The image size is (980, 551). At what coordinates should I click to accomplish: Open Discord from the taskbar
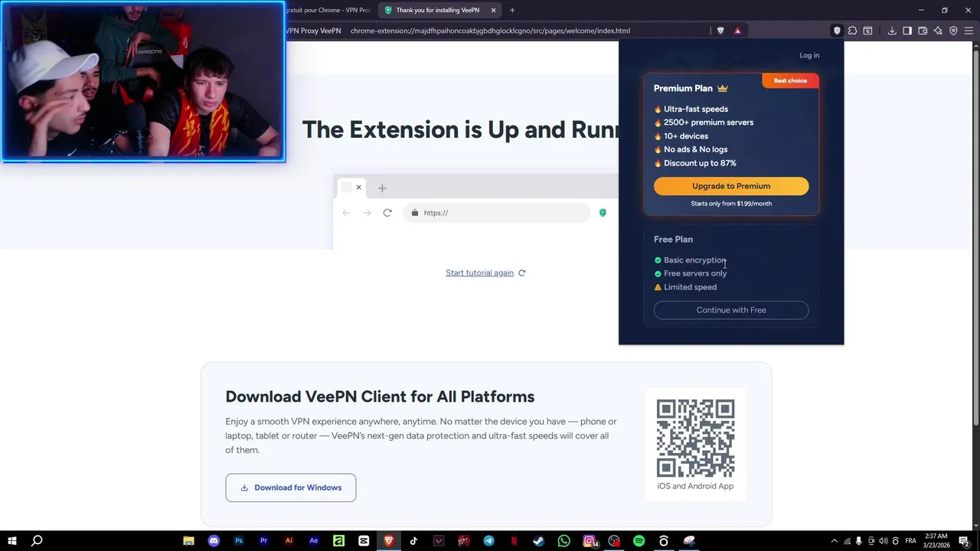[214, 541]
